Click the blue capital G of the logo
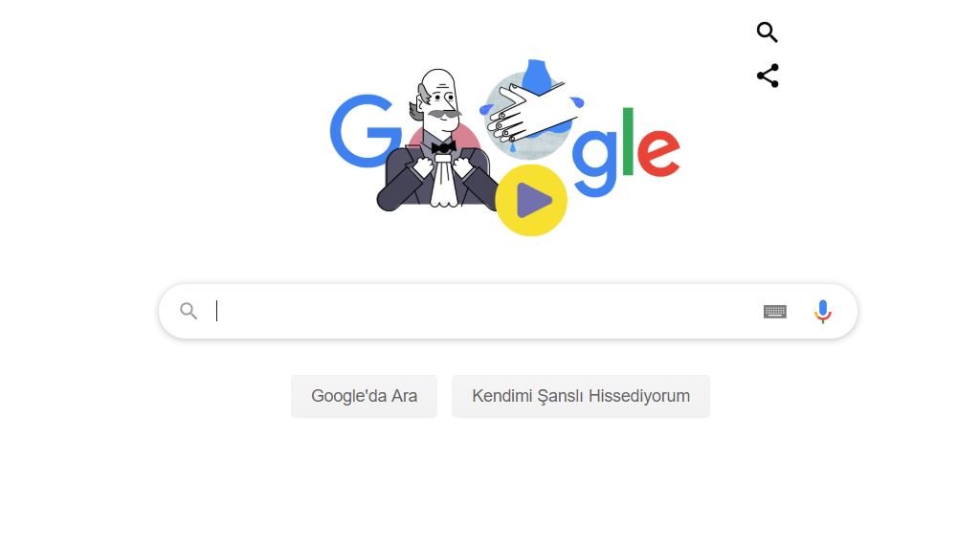This screenshot has height=549, width=980. pos(365,131)
